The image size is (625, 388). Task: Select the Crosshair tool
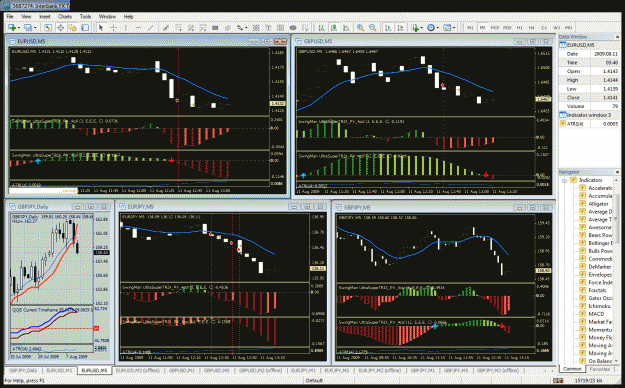click(x=114, y=28)
